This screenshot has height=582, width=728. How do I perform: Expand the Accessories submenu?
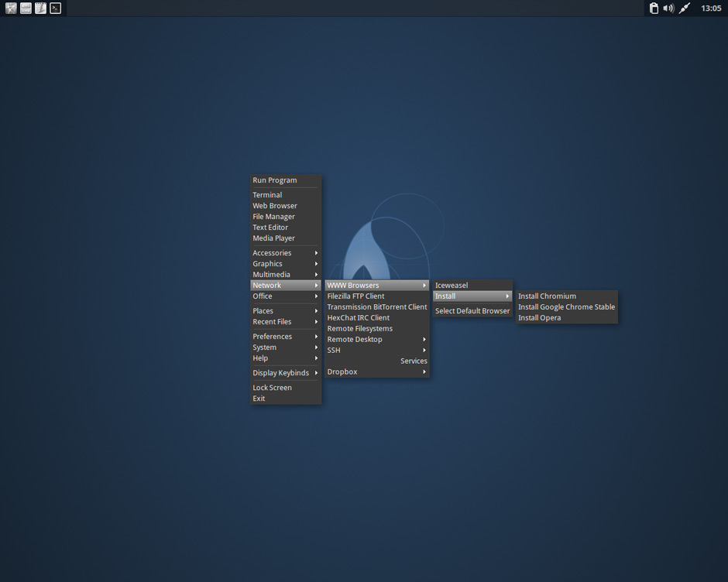[286, 253]
